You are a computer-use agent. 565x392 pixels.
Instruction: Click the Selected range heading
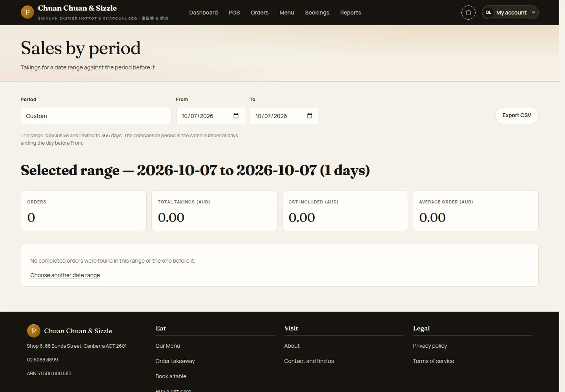(x=195, y=171)
